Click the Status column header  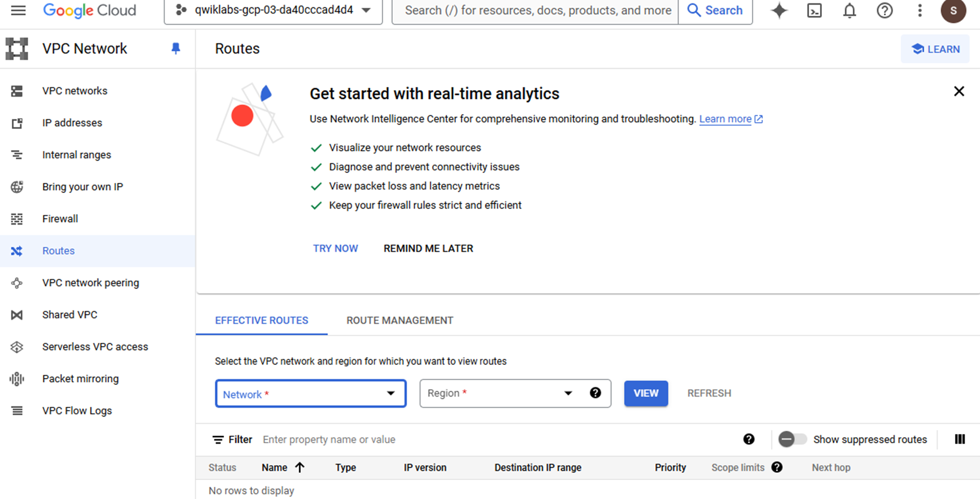(x=222, y=468)
